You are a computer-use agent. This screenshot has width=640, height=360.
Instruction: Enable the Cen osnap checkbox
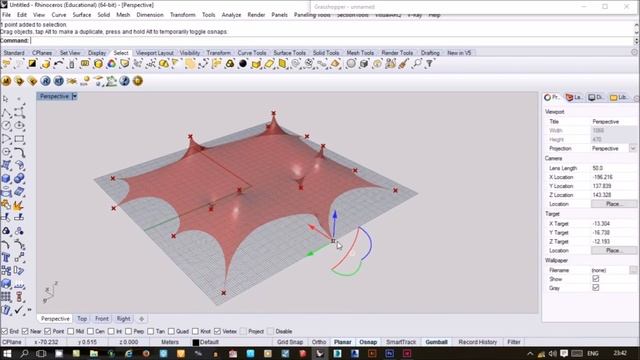(90, 331)
